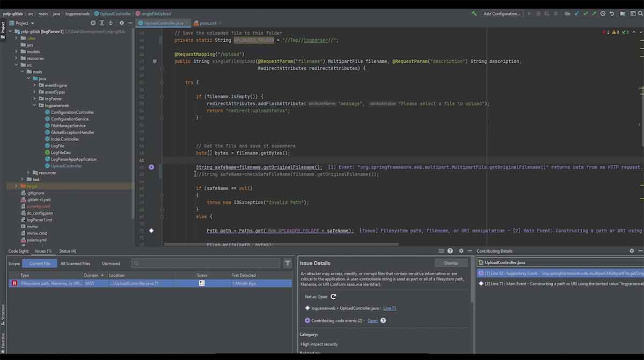Click the Build hammer icon in toolbar
Image resolution: width=644 pixels, height=360 pixels.
point(475,13)
